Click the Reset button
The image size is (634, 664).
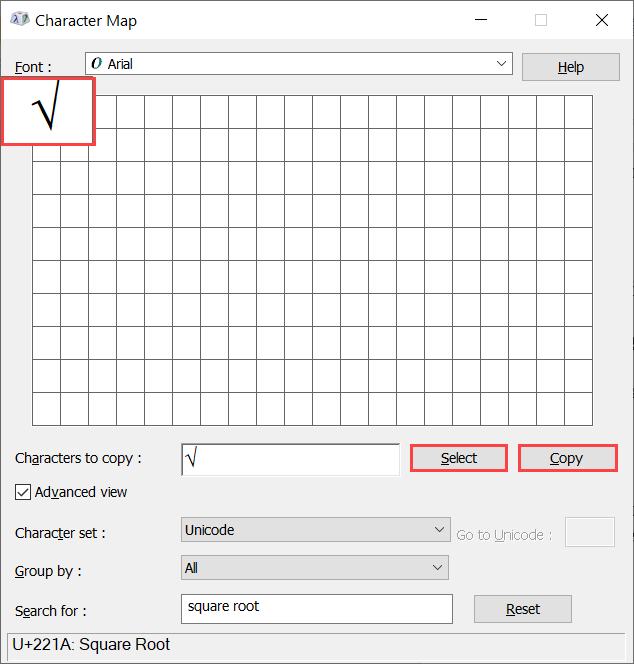[x=523, y=609]
